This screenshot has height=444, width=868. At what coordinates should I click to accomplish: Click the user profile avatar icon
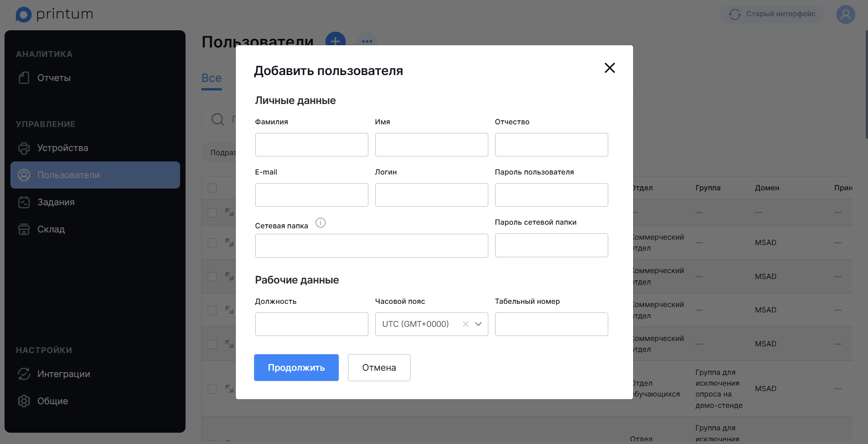(x=845, y=14)
